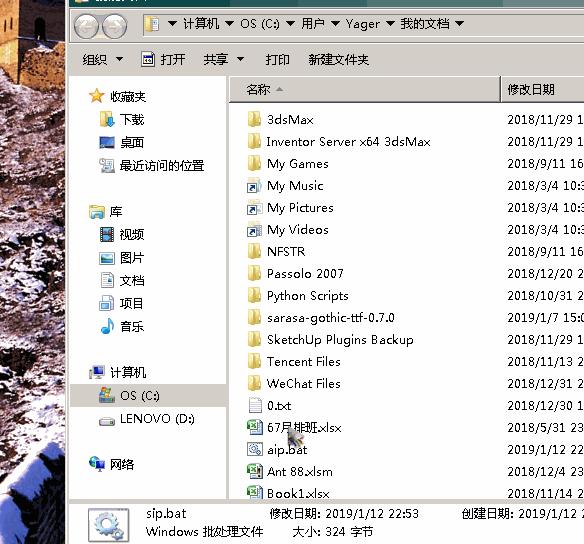Click sip.bat gear thumbnail in details pane

pos(108,525)
